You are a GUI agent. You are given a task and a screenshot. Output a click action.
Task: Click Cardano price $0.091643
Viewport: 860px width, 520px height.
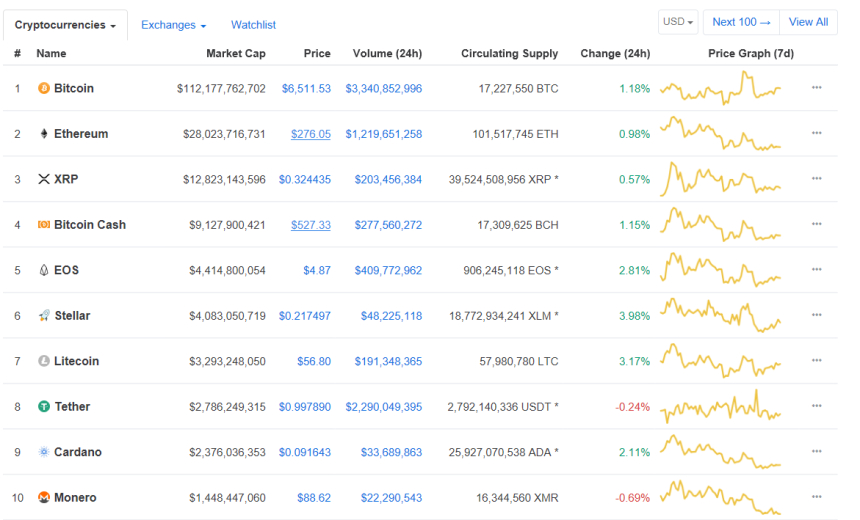[x=305, y=452]
